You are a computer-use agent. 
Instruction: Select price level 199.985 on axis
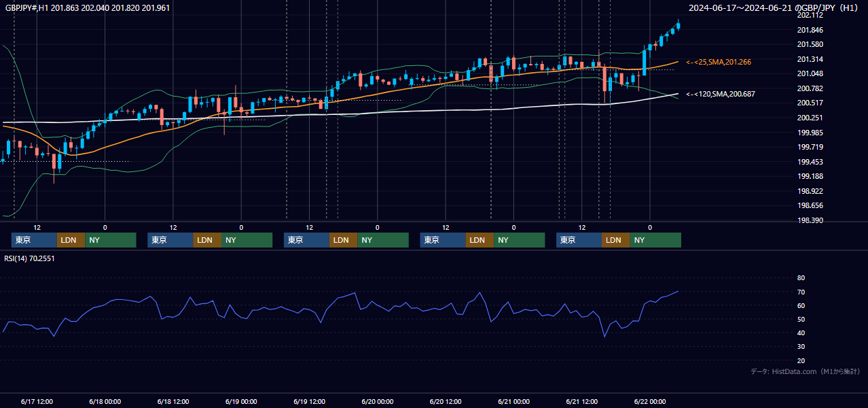pos(810,133)
